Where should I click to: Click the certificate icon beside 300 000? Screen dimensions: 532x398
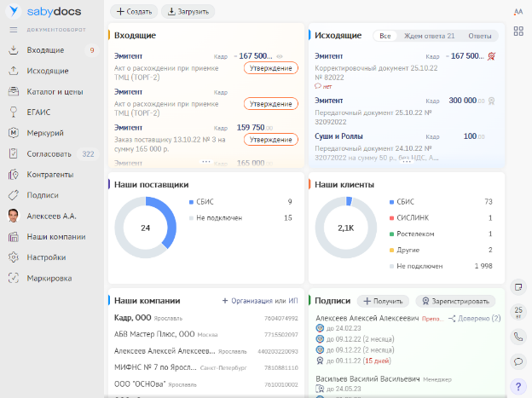click(491, 101)
